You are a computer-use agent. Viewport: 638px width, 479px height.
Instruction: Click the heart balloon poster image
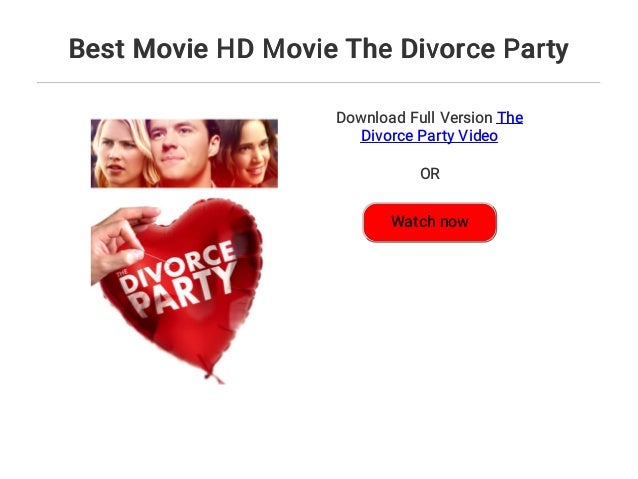[x=177, y=290]
